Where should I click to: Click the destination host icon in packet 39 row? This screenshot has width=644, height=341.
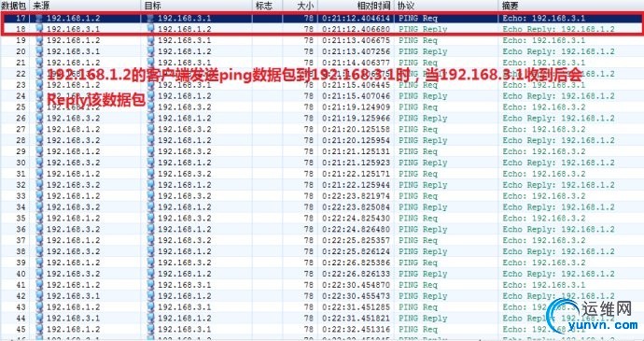150,263
